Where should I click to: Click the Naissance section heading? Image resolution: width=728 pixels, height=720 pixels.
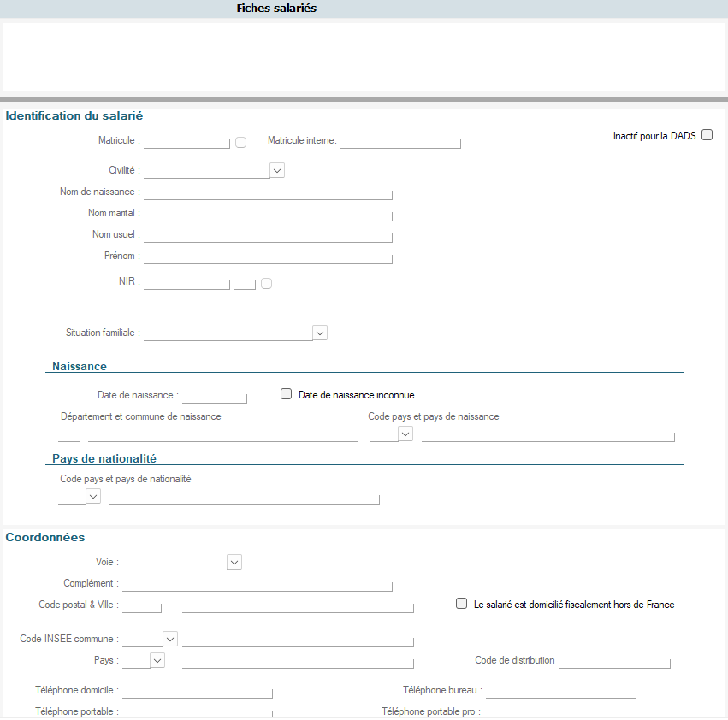(80, 366)
